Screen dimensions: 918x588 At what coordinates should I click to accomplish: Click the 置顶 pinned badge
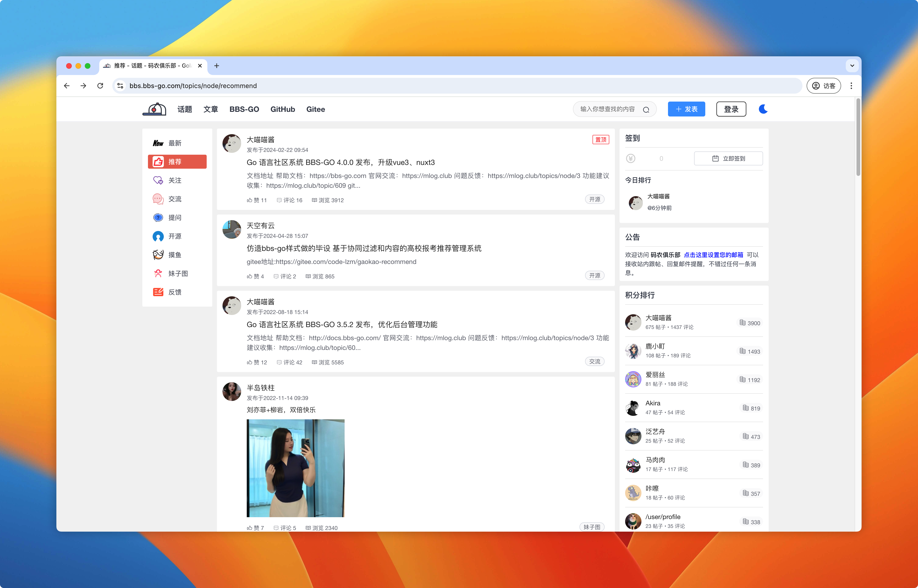tap(601, 140)
